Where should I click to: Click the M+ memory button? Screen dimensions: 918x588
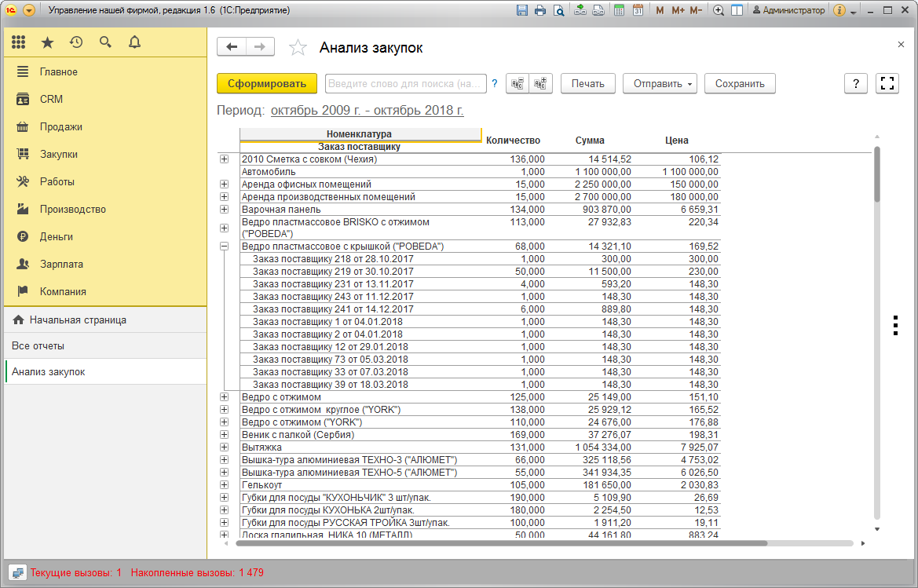(x=678, y=10)
